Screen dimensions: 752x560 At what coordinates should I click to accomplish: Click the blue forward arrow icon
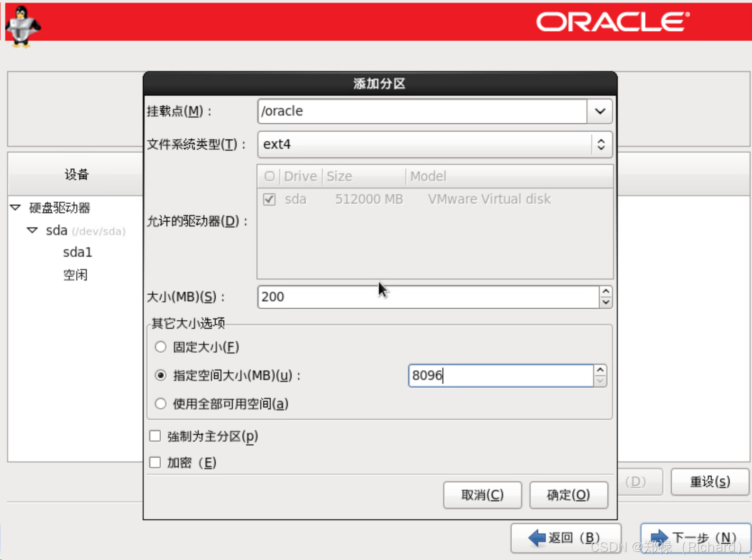(660, 538)
